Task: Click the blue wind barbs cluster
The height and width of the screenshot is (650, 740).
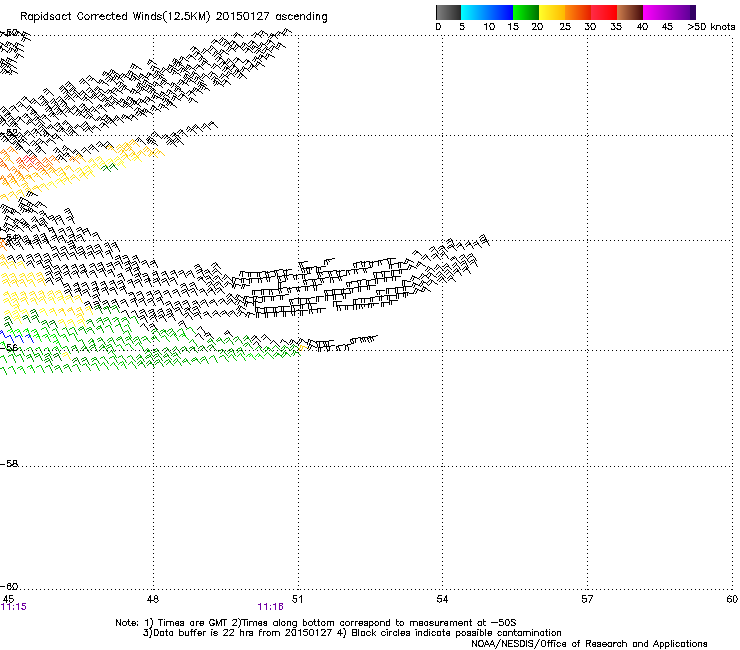Action: click(17, 337)
